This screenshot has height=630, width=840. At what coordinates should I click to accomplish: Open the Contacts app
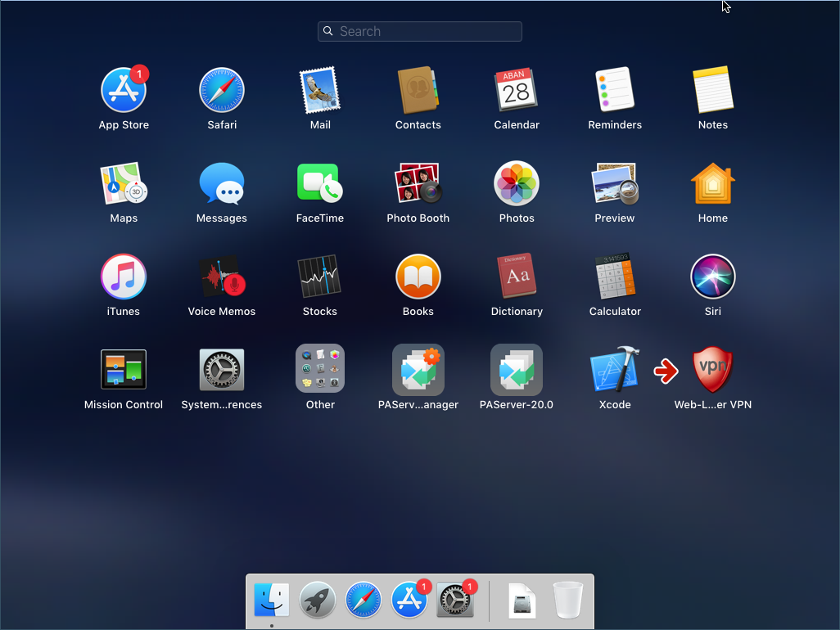click(418, 90)
